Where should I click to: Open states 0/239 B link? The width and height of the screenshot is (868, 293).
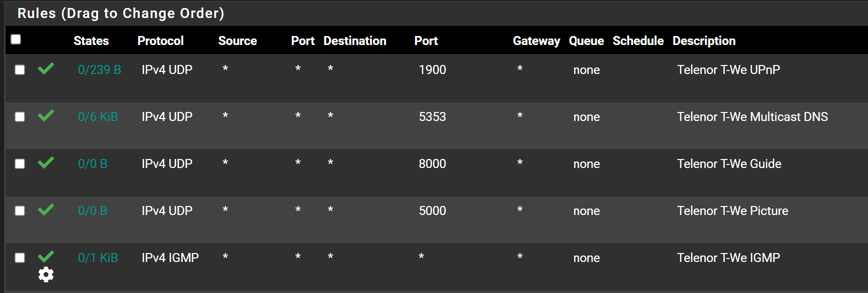(99, 69)
